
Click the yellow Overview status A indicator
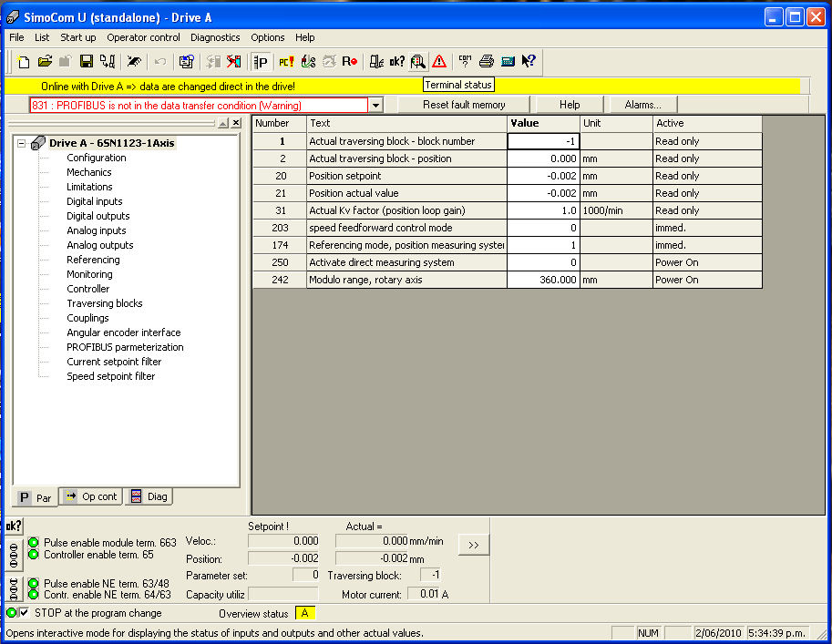tap(305, 613)
